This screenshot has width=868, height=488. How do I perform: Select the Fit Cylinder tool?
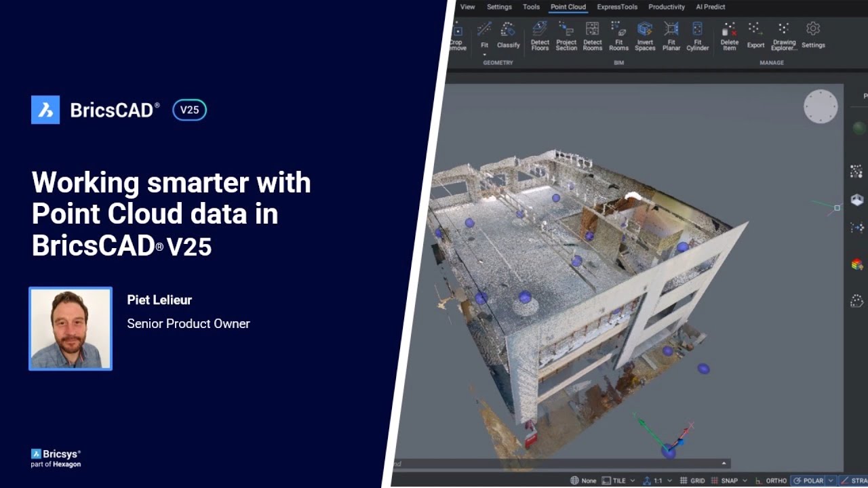click(697, 36)
